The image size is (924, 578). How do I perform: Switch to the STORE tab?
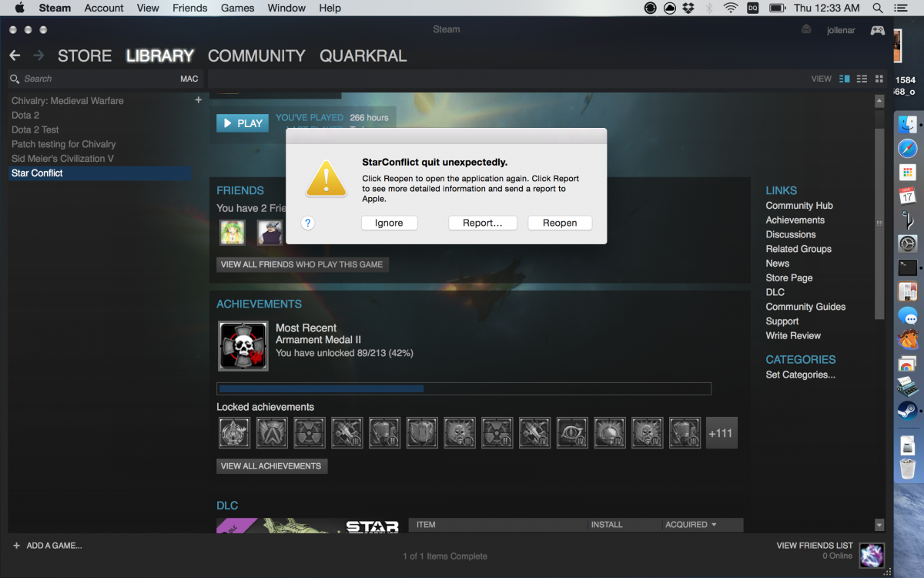point(85,55)
